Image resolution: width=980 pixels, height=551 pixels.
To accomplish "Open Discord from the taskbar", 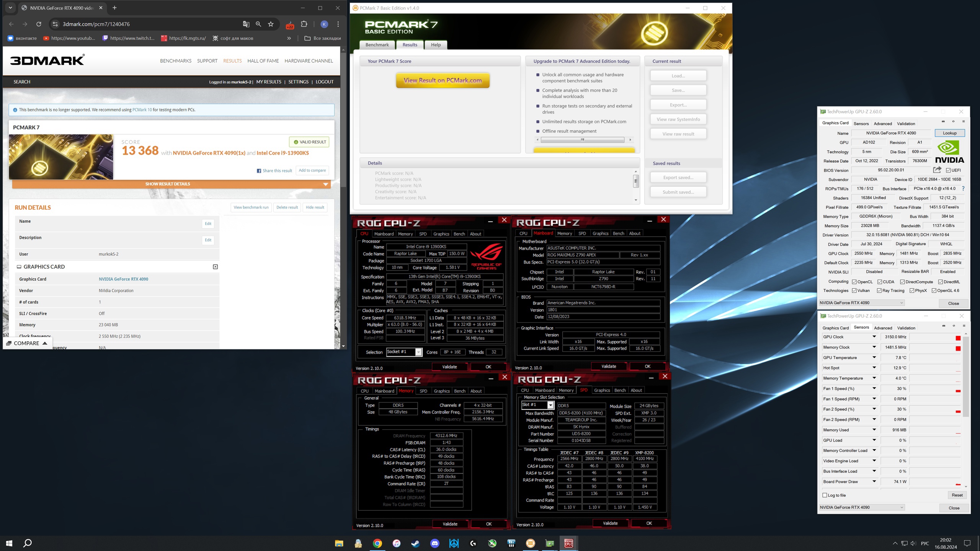I will click(434, 543).
